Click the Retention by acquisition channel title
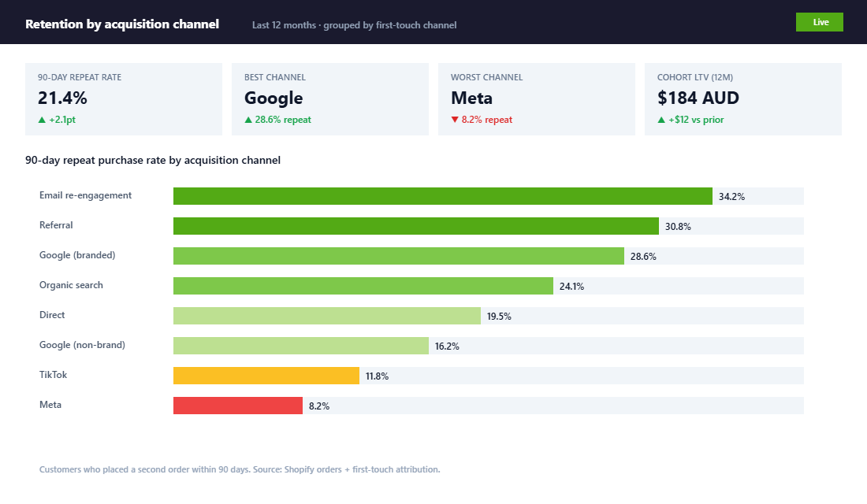Image resolution: width=867 pixels, height=504 pixels. (122, 24)
